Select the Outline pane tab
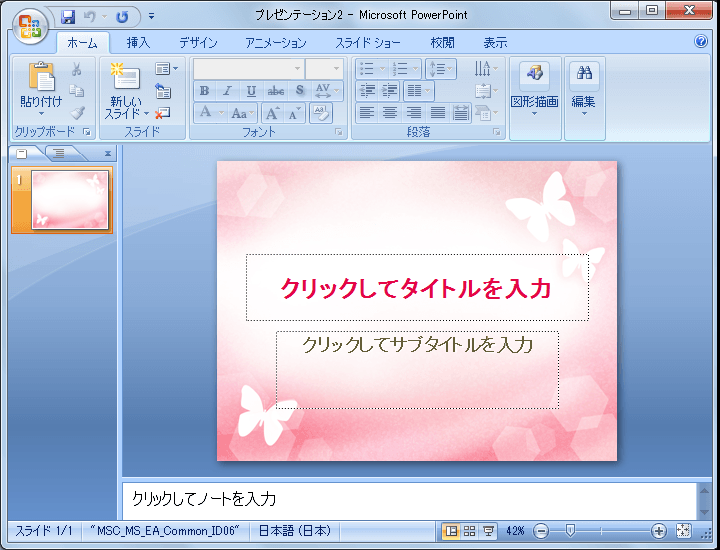This screenshot has width=720, height=550. (59, 153)
